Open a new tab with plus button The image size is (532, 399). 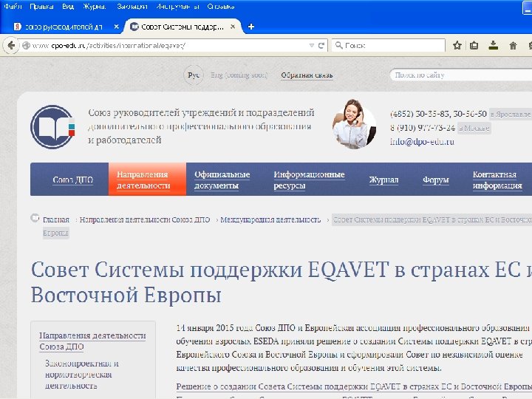click(251, 27)
